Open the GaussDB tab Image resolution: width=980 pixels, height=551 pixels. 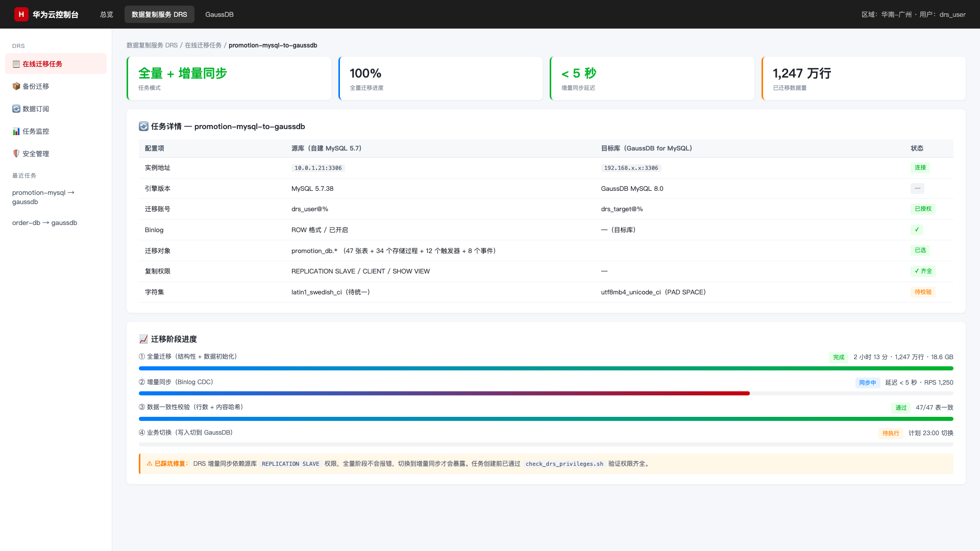click(x=219, y=14)
